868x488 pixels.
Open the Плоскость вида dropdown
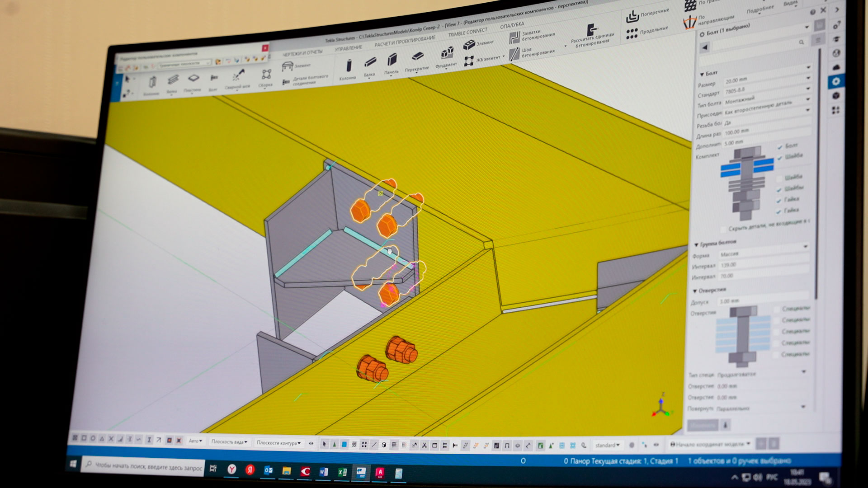click(229, 442)
